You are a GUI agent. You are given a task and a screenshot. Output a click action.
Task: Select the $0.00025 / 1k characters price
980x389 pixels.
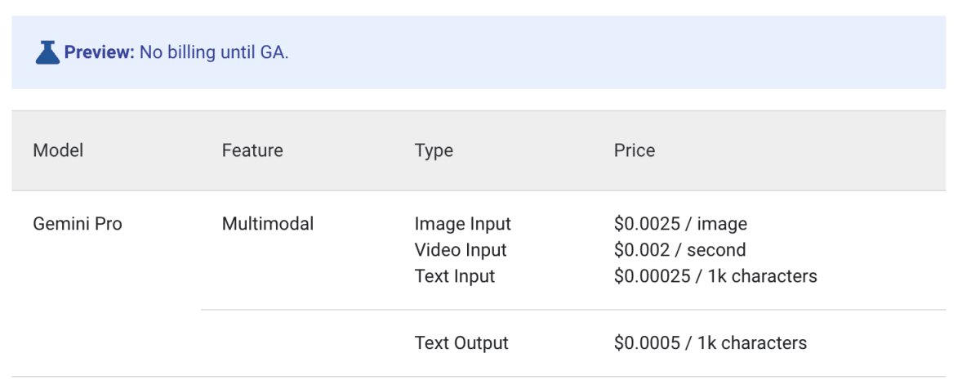click(715, 276)
